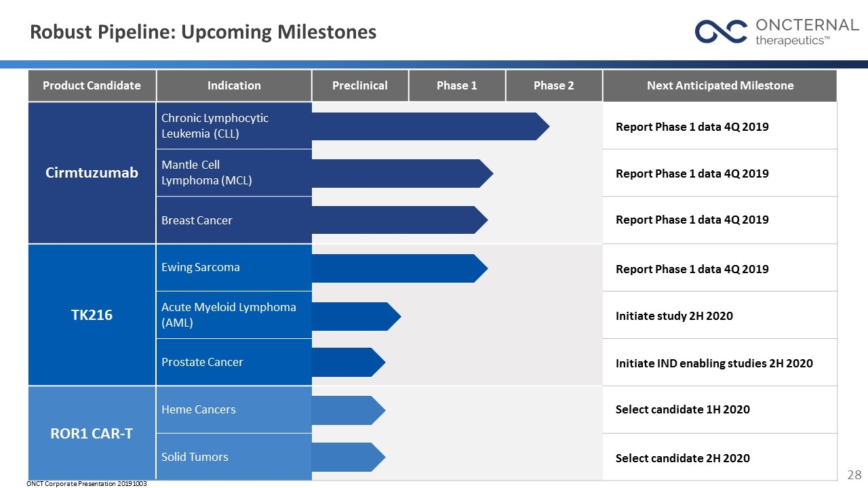Click CLL milestone 'Report Phase 1 data 4Q 2019'
The image size is (868, 488).
click(692, 127)
